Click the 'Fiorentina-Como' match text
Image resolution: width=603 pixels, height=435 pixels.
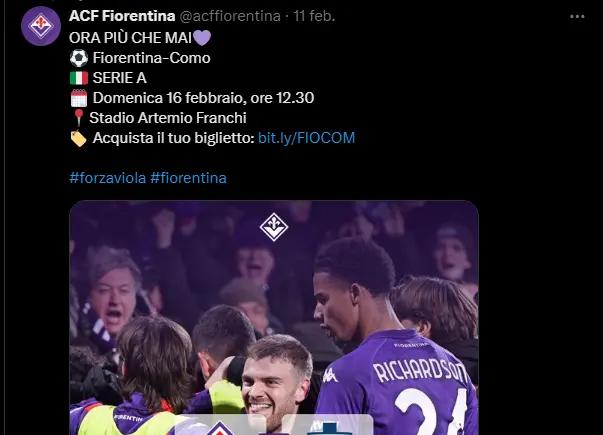[152, 58]
